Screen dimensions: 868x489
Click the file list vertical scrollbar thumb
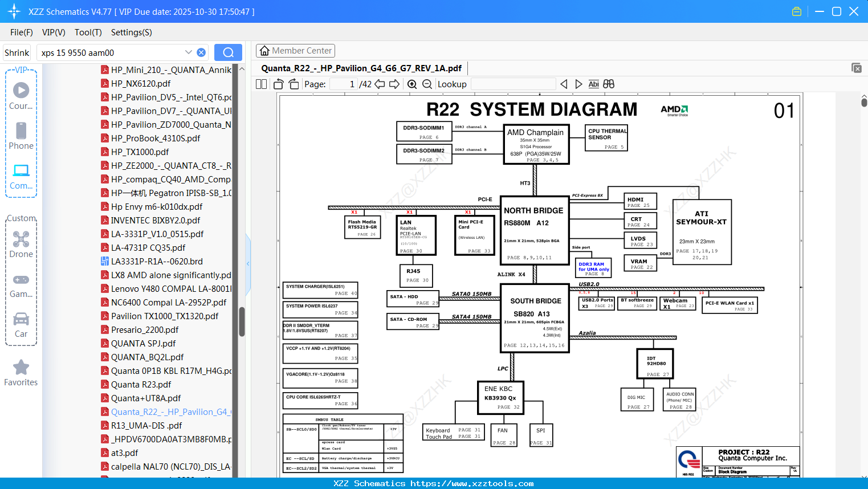tap(242, 322)
